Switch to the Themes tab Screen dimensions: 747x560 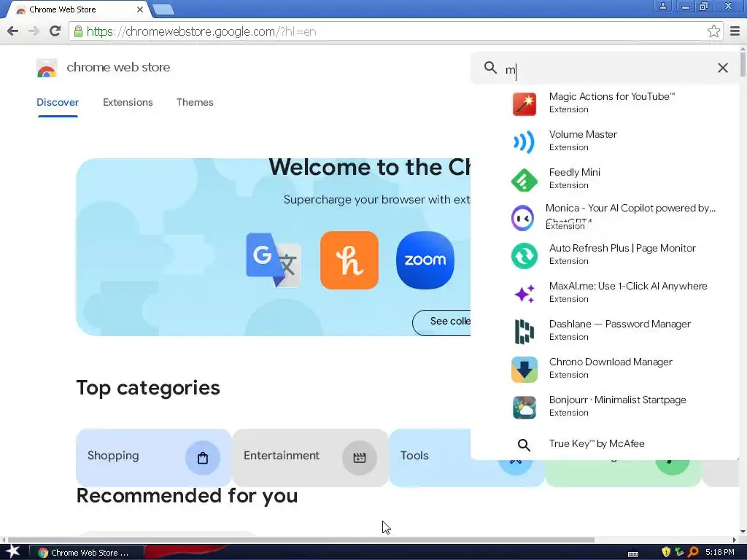pyautogui.click(x=195, y=102)
